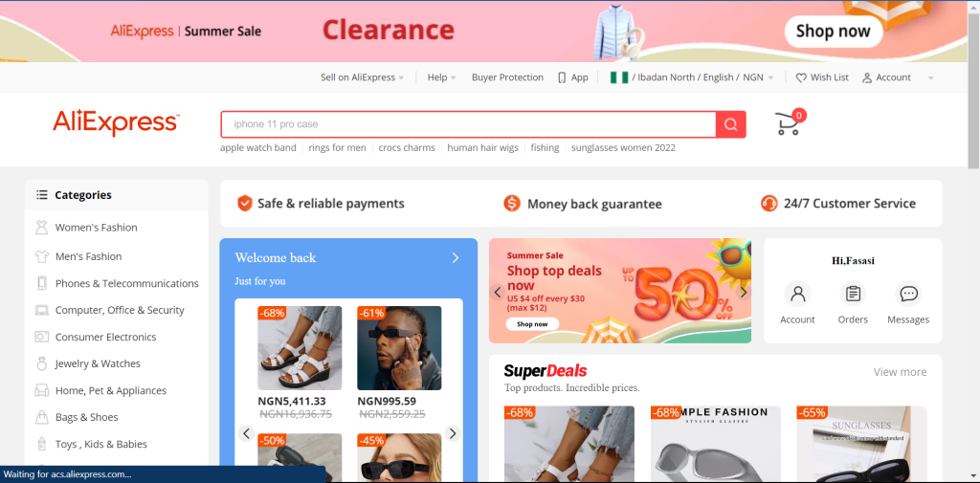This screenshot has width=980, height=483.
Task: Click the search input field
Action: [x=468, y=124]
